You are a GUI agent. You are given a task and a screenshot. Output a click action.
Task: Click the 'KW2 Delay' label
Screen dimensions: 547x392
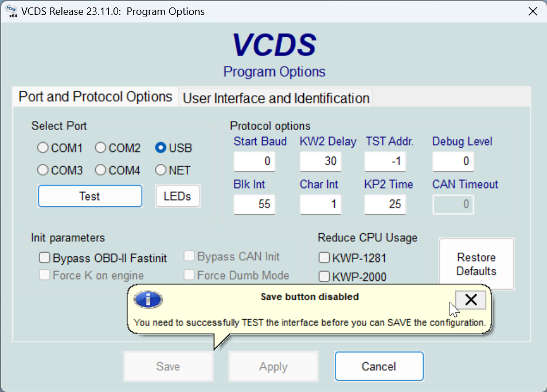(x=328, y=141)
